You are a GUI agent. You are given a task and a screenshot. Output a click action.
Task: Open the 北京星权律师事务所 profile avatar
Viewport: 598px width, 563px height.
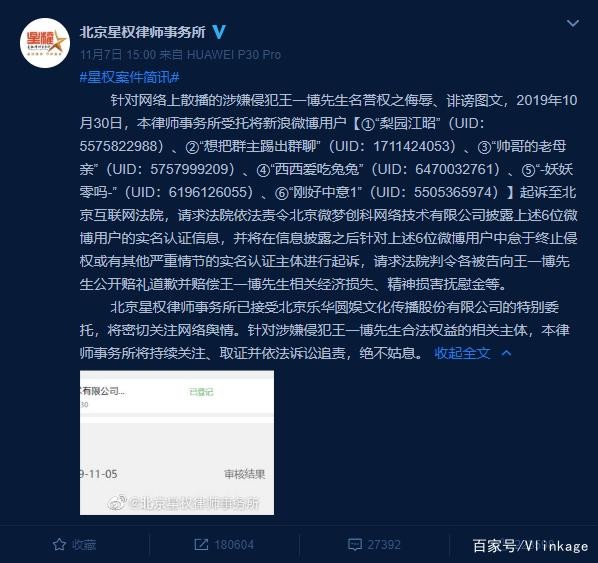coord(45,43)
